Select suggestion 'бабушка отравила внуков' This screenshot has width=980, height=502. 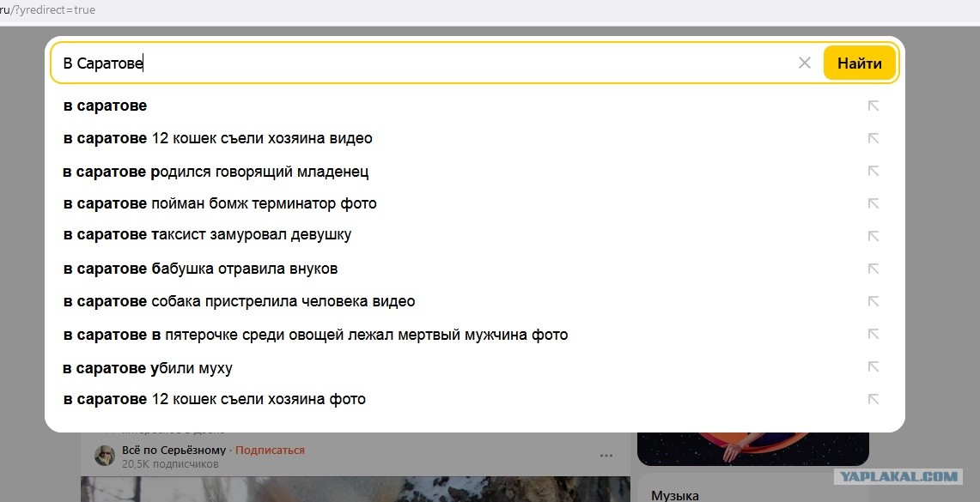point(201,269)
